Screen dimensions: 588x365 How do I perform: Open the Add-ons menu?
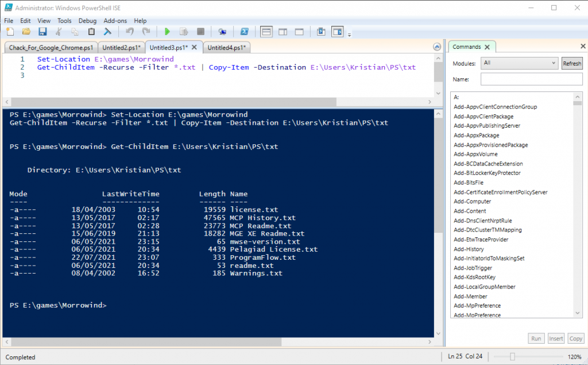tap(115, 20)
